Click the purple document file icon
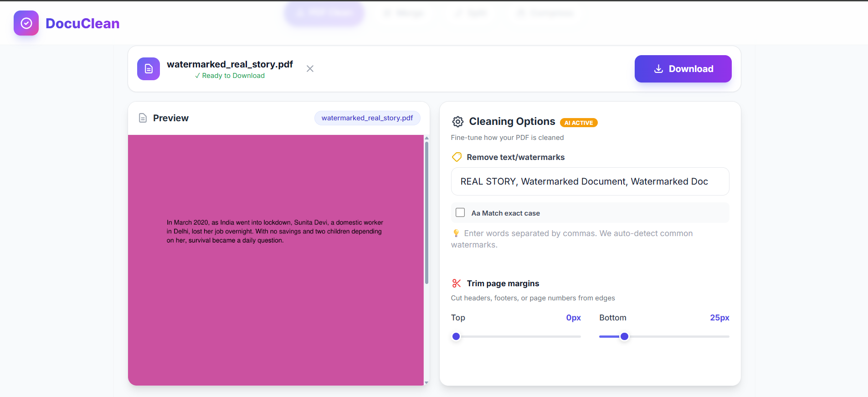The height and width of the screenshot is (397, 868). pos(149,69)
